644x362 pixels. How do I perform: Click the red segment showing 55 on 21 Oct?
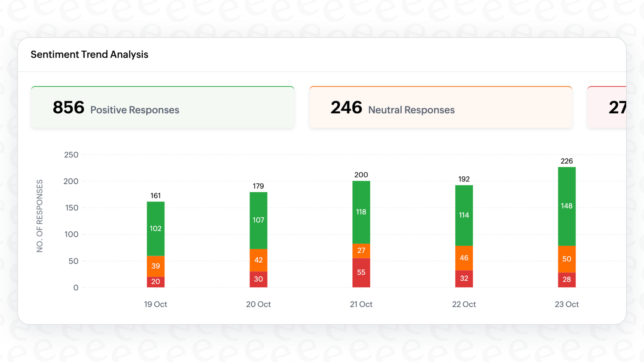click(361, 272)
